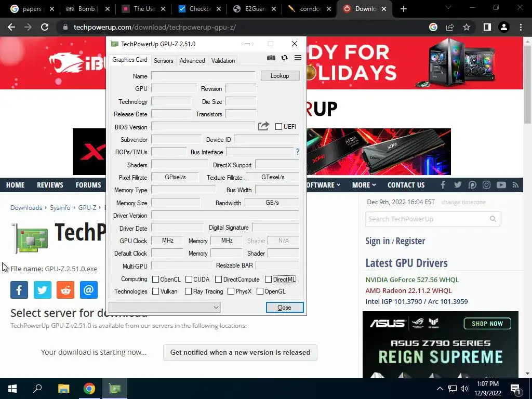Show hidden system tray icons
The image size is (532, 399).
coord(440,389)
